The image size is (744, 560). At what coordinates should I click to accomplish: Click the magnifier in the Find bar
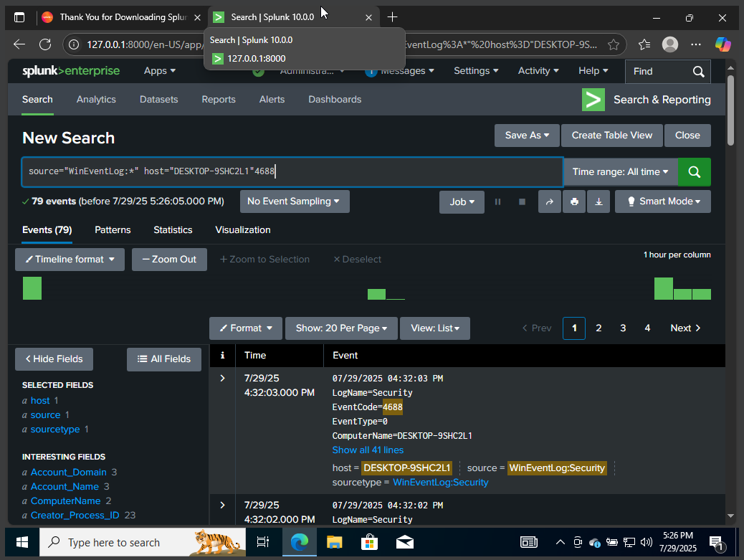[698, 72]
